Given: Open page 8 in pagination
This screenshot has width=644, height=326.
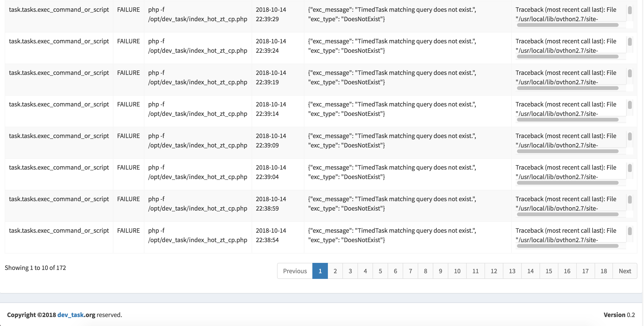Looking at the screenshot, I should coord(425,271).
